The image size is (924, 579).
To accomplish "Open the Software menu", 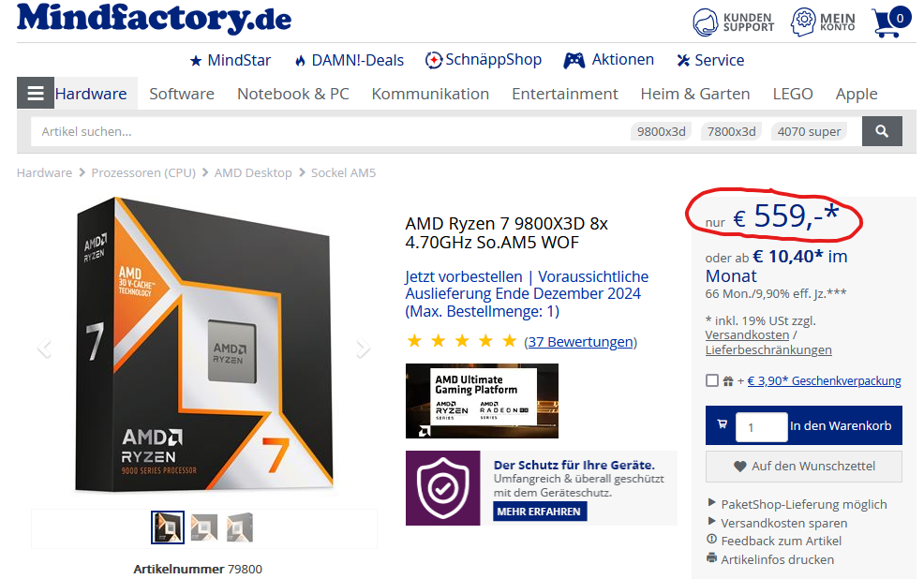I will [x=182, y=94].
